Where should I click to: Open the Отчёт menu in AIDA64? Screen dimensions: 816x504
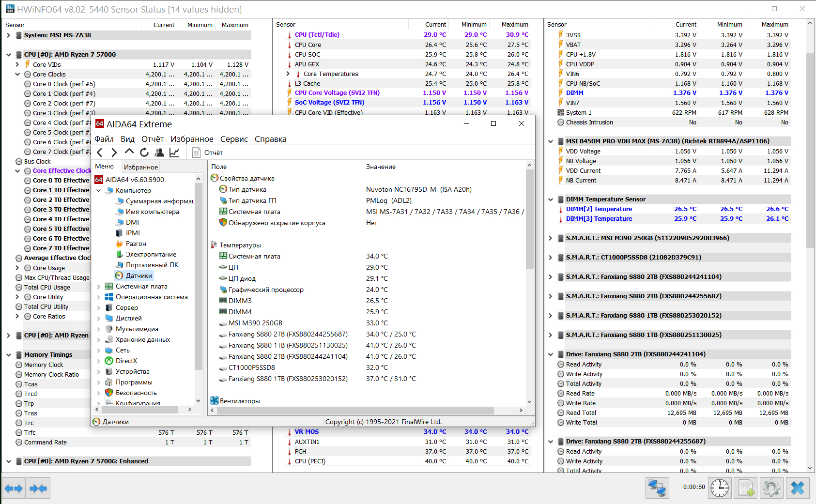tap(153, 139)
